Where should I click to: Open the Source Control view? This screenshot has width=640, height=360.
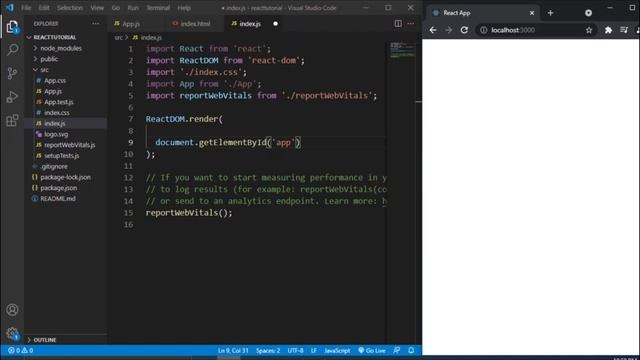12,73
